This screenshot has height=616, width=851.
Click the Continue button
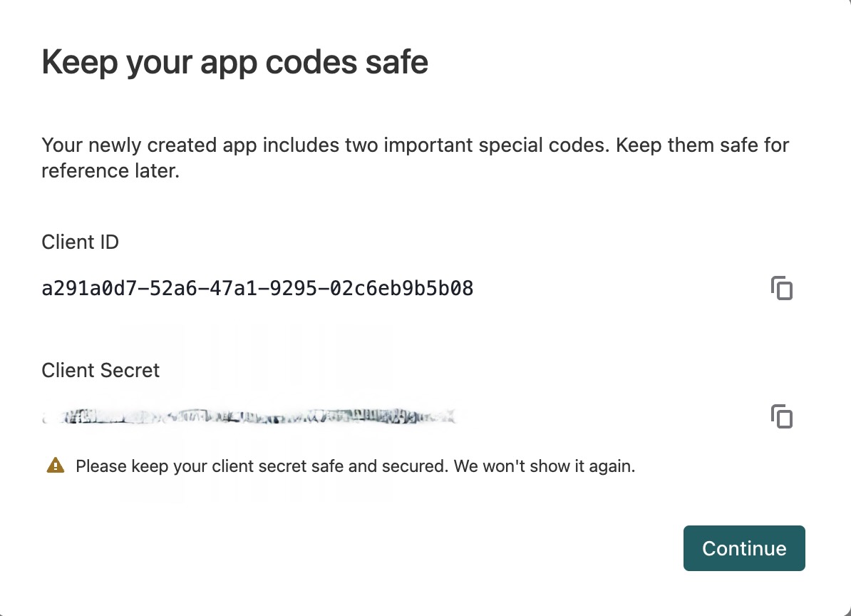pos(744,548)
